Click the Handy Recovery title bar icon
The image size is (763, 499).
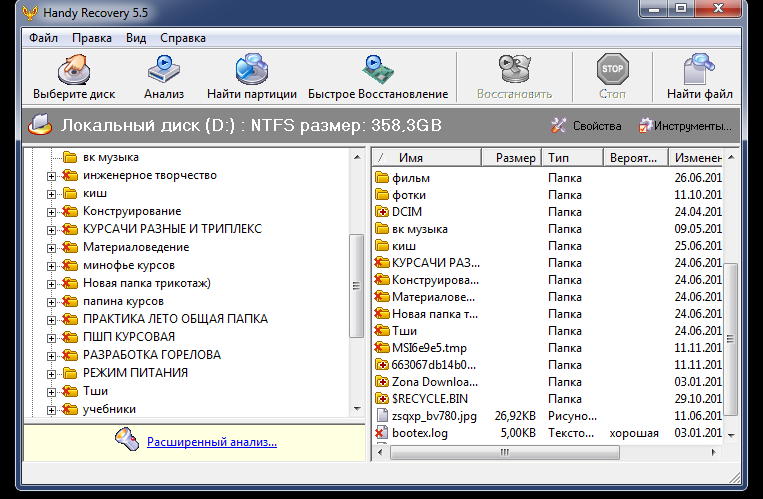[x=30, y=12]
